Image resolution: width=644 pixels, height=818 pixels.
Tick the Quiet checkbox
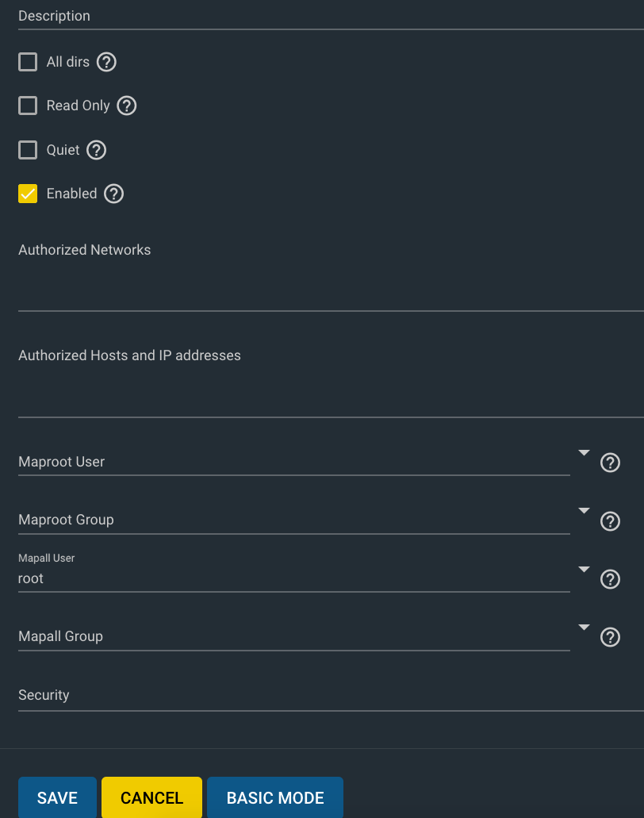point(28,150)
